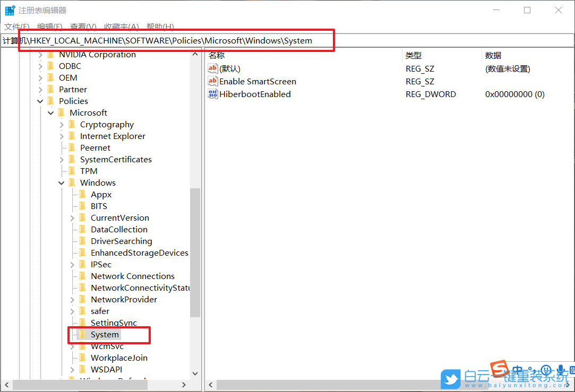Collapse the Policies tree node
The height and width of the screenshot is (392, 575).
point(40,101)
